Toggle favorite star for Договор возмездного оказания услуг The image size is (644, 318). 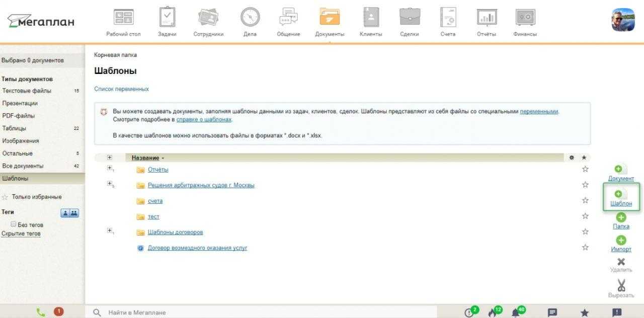(585, 248)
